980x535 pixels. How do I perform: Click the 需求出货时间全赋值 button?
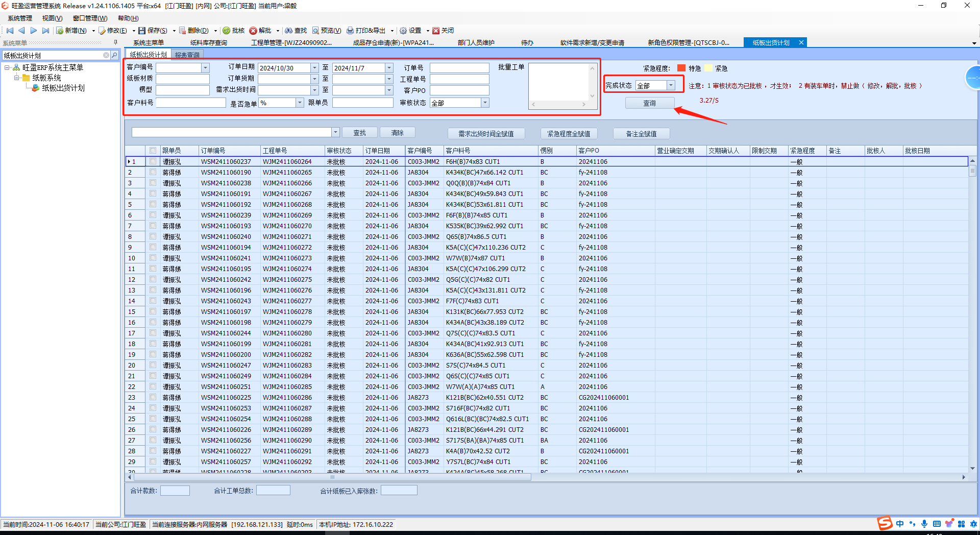(x=486, y=134)
